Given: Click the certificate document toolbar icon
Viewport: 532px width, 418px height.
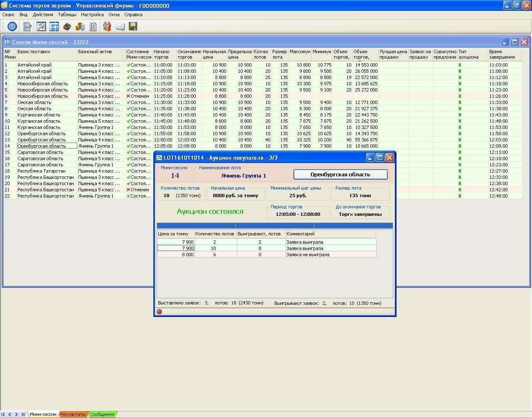Looking at the screenshot, I should 93,27.
